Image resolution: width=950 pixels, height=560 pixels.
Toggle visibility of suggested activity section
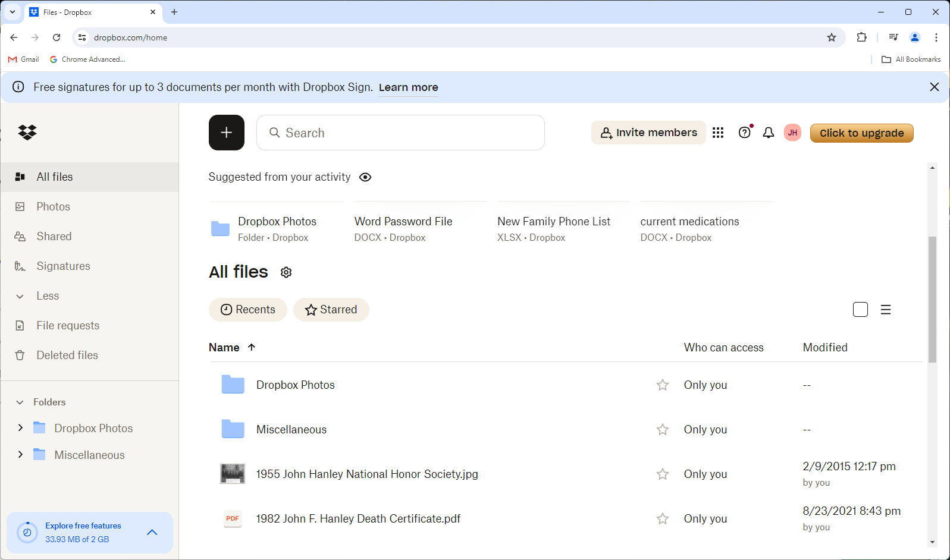tap(365, 177)
